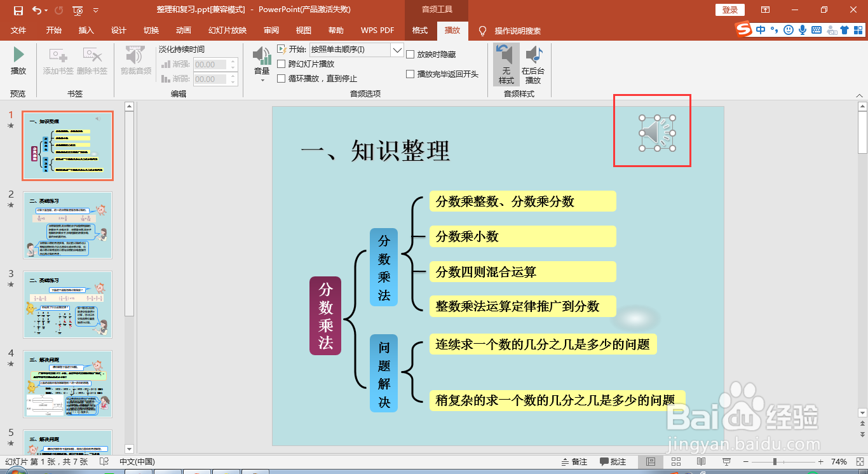
Task: Decrease the 渐弱 fade-out spinner value
Action: tap(233, 82)
